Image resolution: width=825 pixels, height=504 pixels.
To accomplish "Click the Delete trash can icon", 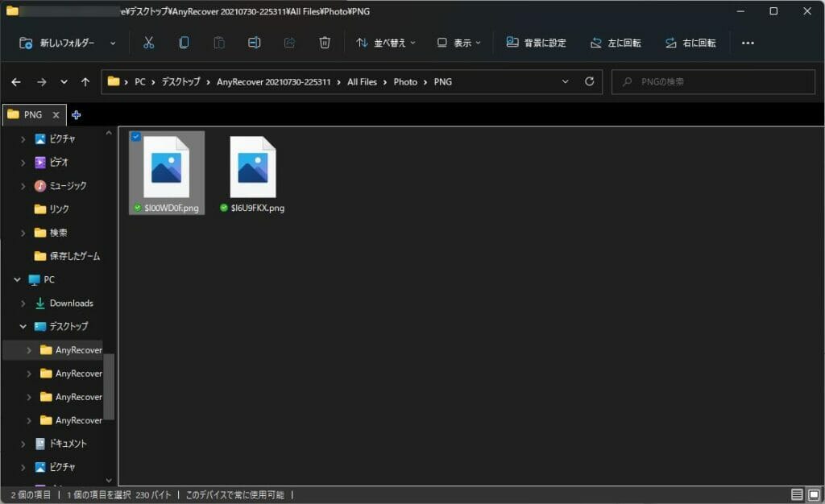I will pos(325,43).
